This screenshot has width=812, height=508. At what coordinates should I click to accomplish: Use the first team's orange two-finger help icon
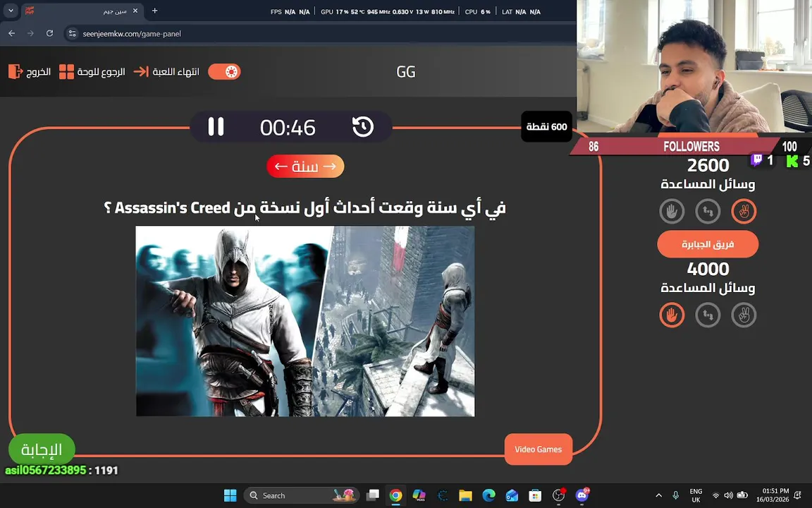(744, 212)
